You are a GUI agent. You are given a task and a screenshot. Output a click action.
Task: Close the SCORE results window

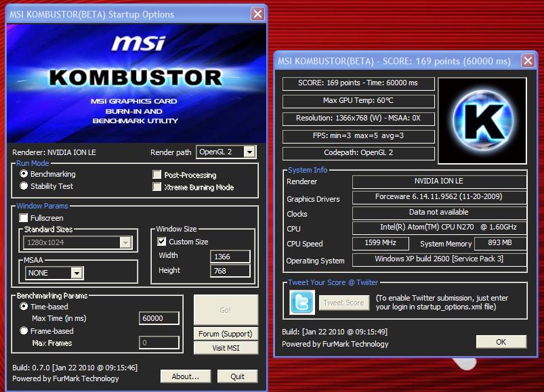coord(528,61)
